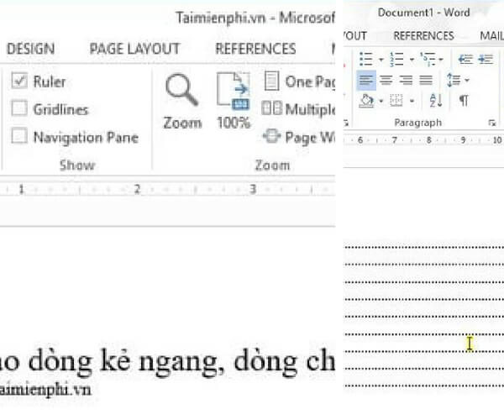Open the DESIGN ribbon tab
Viewport: 504px width, 420px height.
point(30,49)
